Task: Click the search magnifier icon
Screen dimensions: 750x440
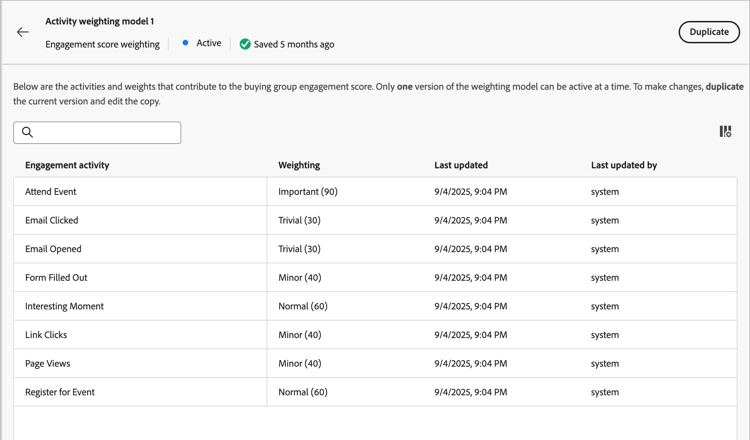Action: (28, 132)
